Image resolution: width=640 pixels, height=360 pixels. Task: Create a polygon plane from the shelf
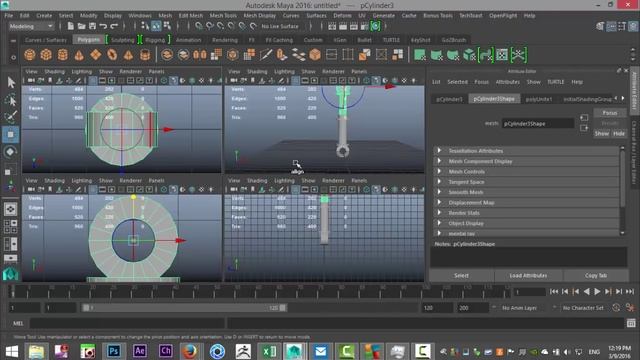[x=96, y=55]
